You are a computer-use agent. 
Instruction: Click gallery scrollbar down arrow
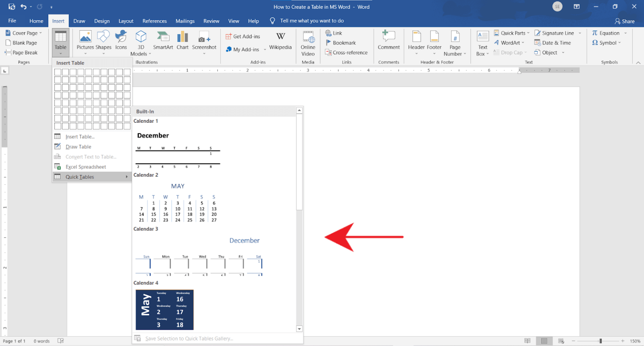coord(299,329)
